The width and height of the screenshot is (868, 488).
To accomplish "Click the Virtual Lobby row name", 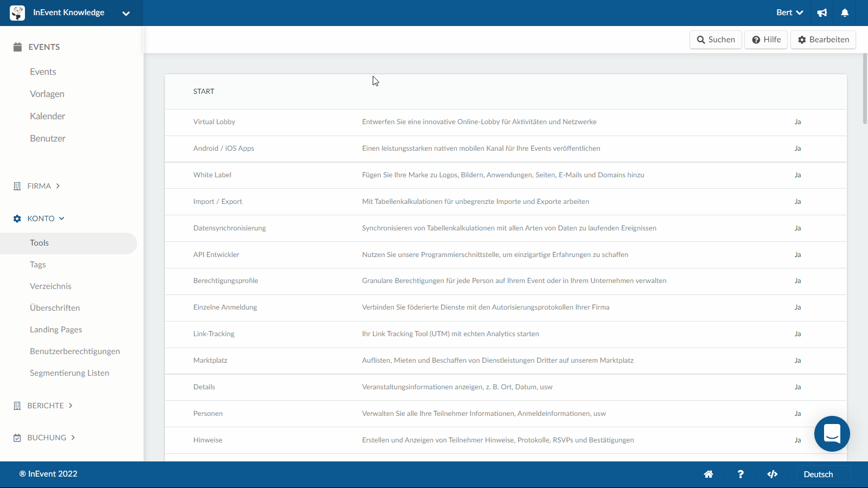I will [x=214, y=122].
